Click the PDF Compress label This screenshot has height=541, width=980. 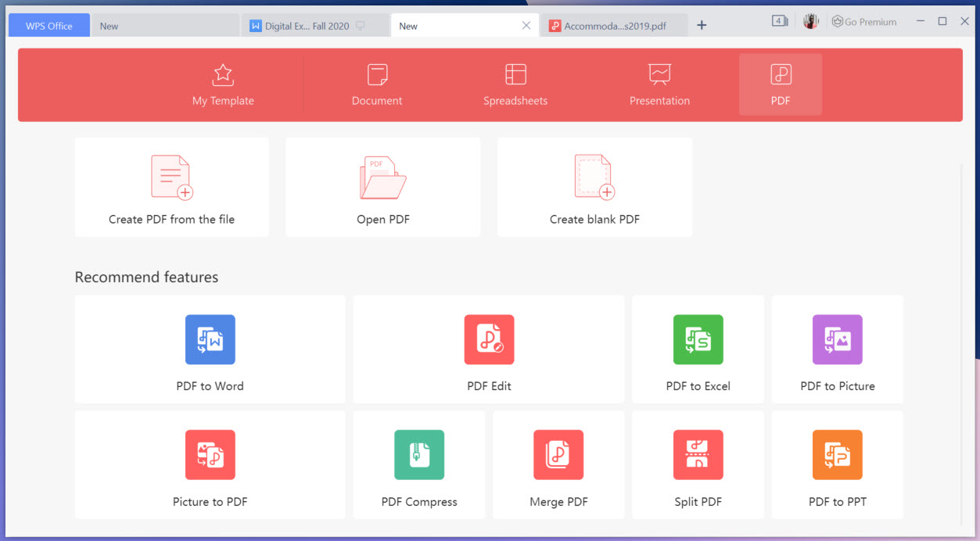coord(419,502)
